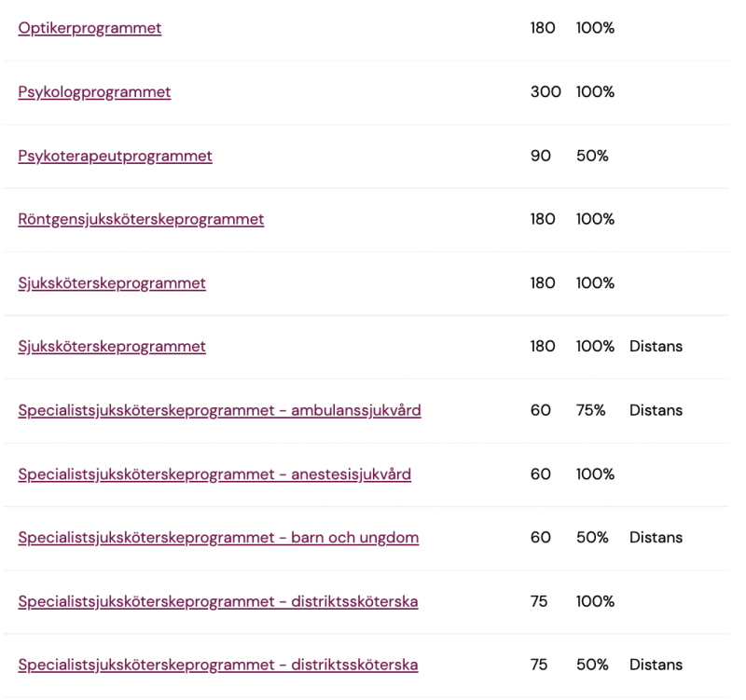Open the Psykoterapeutprogrammet program page
746x700 pixels.
[x=115, y=156]
